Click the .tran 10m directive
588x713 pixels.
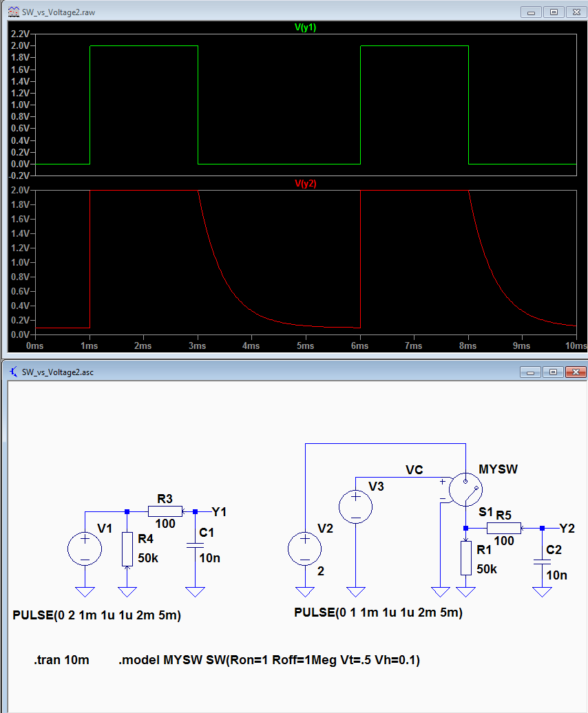tap(61, 660)
